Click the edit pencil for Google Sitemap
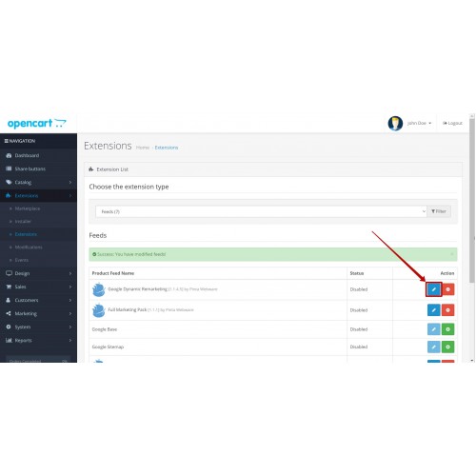Image resolution: width=476 pixels, height=476 pixels. coord(433,347)
